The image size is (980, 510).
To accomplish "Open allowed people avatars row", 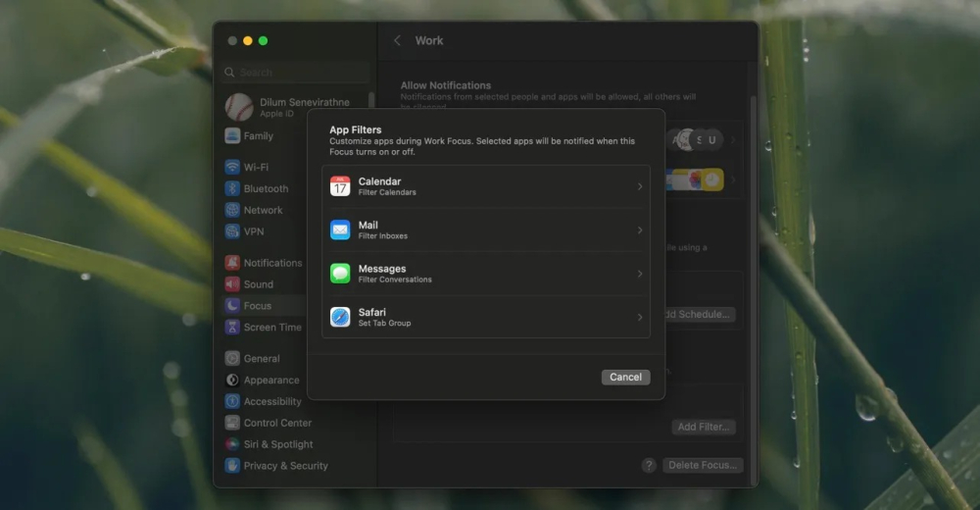I will pyautogui.click(x=703, y=140).
